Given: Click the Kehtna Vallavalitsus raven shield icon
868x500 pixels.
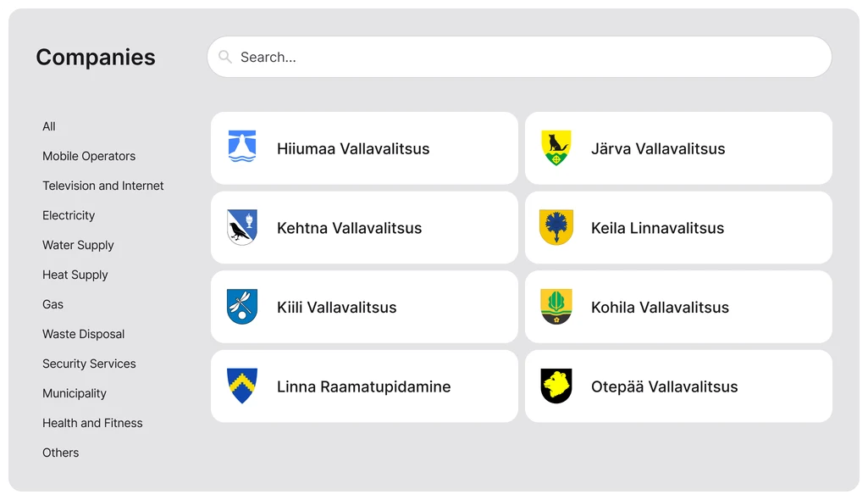Looking at the screenshot, I should [x=241, y=227].
